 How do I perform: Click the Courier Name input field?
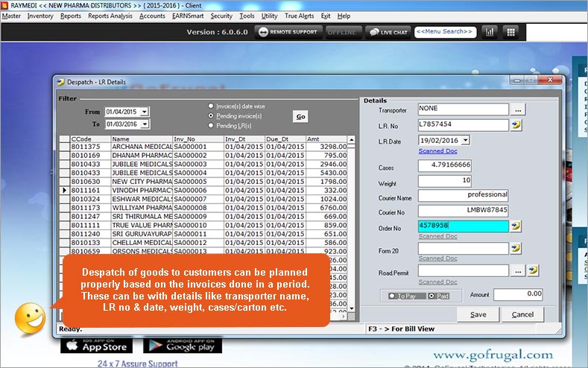click(x=463, y=194)
